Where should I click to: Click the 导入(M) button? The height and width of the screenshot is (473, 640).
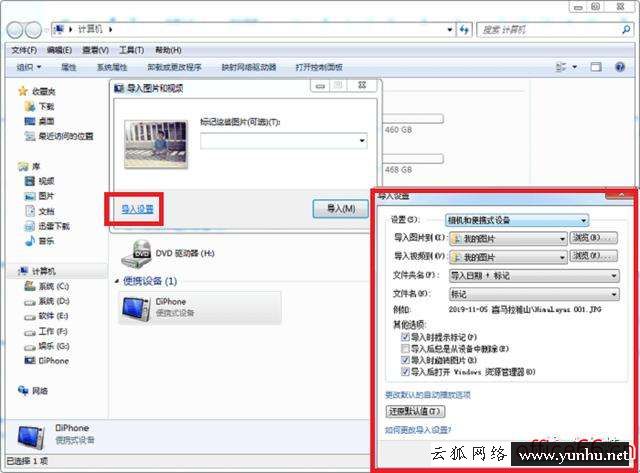point(341,209)
